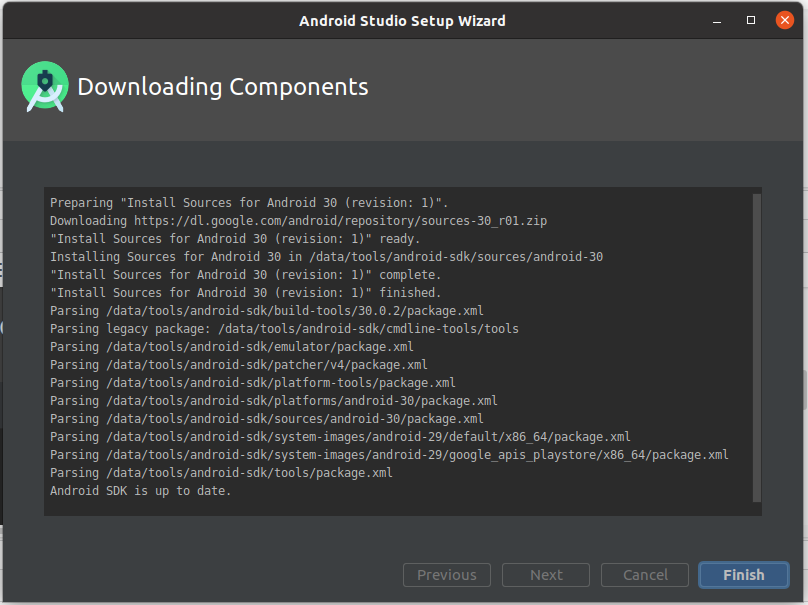Click the line ending with 'finished.'
Image resolution: width=808 pixels, height=605 pixels.
[245, 293]
